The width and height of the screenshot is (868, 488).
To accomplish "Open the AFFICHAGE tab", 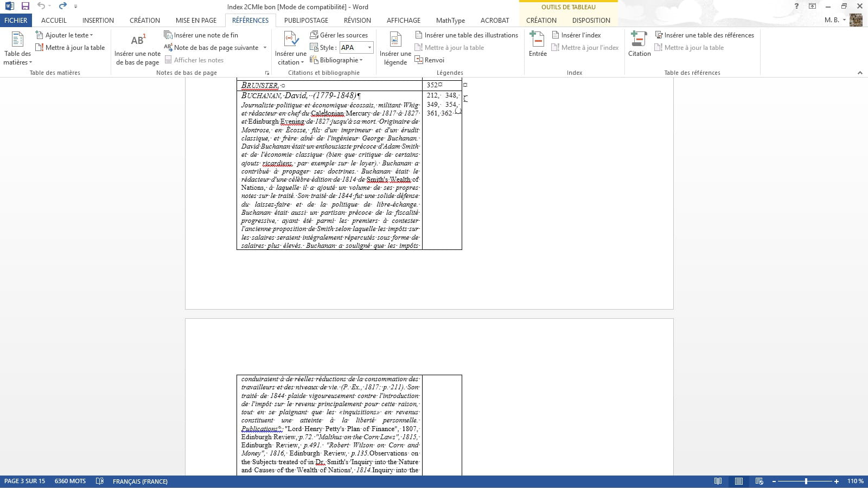I will 404,20.
